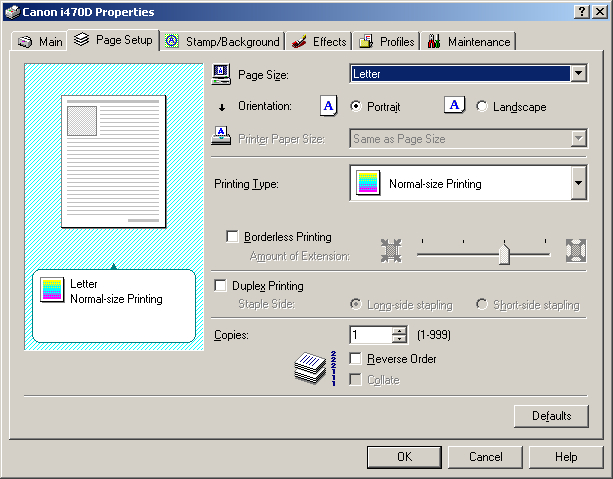Click the small extension amount icon
The height and width of the screenshot is (479, 613).
click(x=390, y=250)
